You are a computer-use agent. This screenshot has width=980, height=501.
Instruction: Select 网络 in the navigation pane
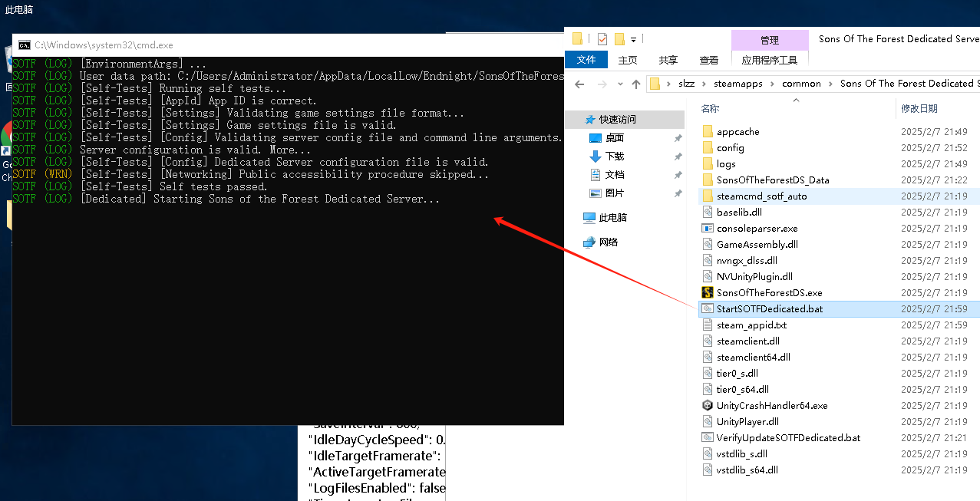tap(609, 242)
